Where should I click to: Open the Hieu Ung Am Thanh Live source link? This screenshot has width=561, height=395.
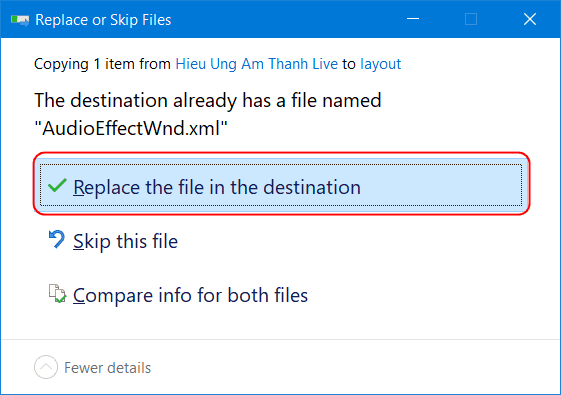[256, 64]
